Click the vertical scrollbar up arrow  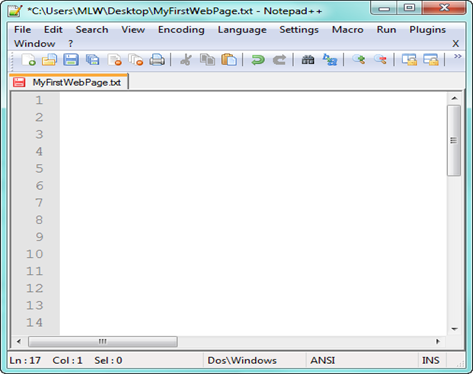click(454, 98)
